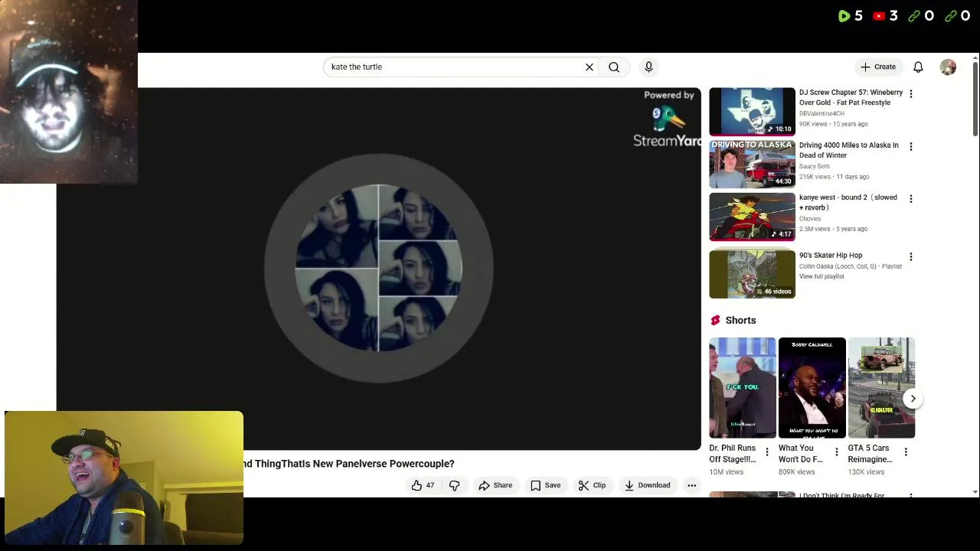This screenshot has width=980, height=551.
Task: Open kanye west bound 2 slowed title
Action: pos(848,202)
